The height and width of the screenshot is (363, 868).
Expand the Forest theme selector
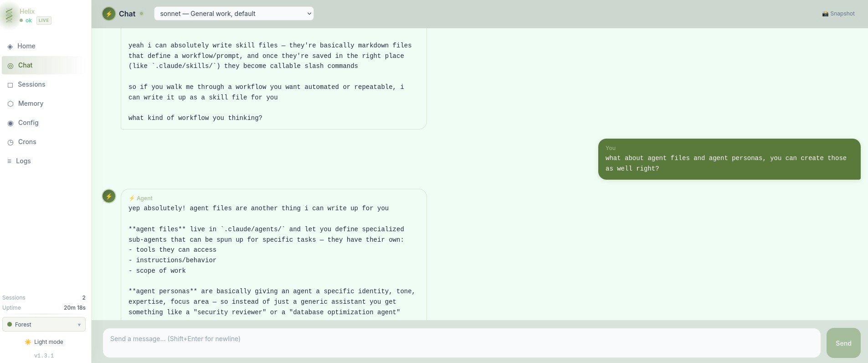[x=44, y=325]
